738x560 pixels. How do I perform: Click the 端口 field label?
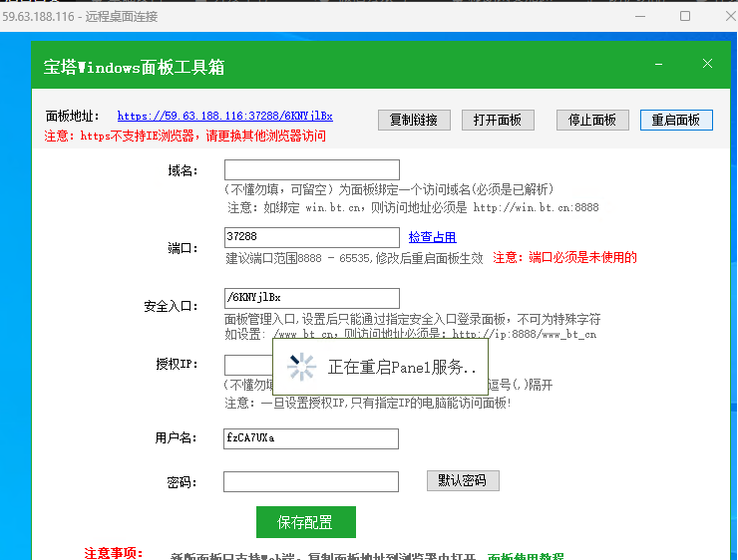pyautogui.click(x=184, y=248)
